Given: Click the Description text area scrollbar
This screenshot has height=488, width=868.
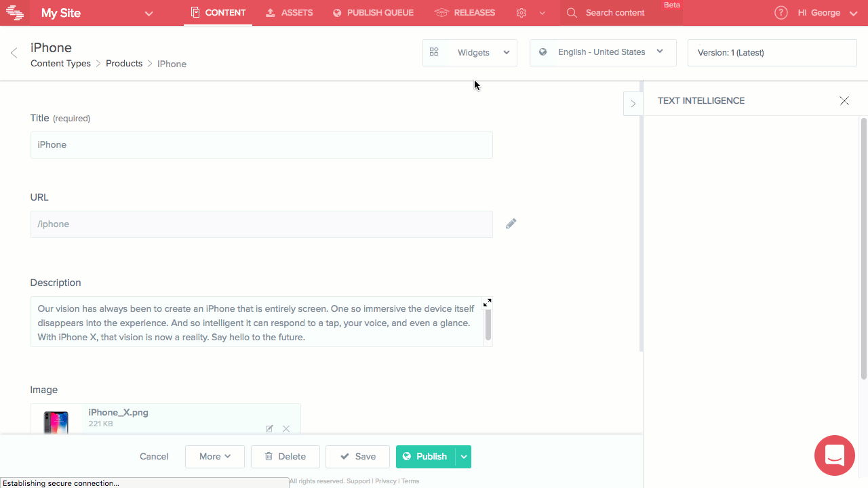Looking at the screenshot, I should tap(488, 325).
